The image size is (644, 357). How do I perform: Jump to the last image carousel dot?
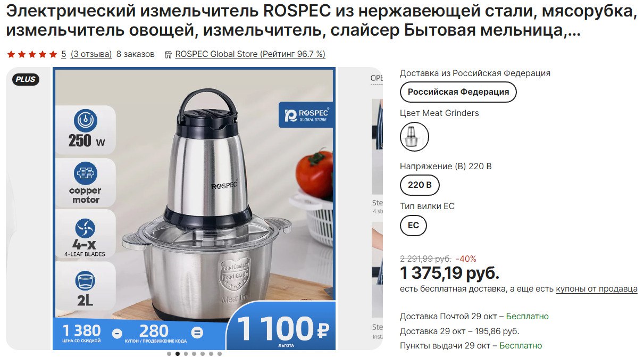[220, 353]
